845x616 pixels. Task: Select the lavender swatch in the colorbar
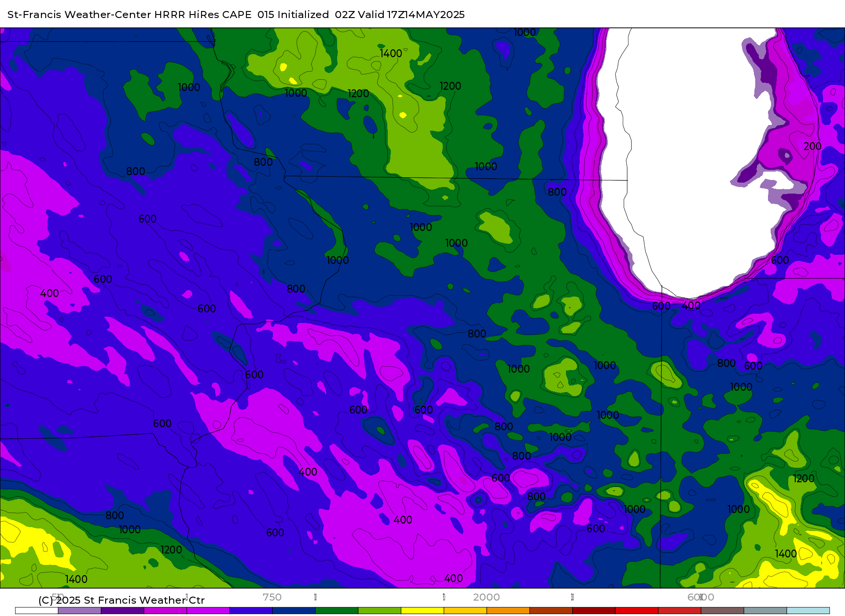(80, 611)
